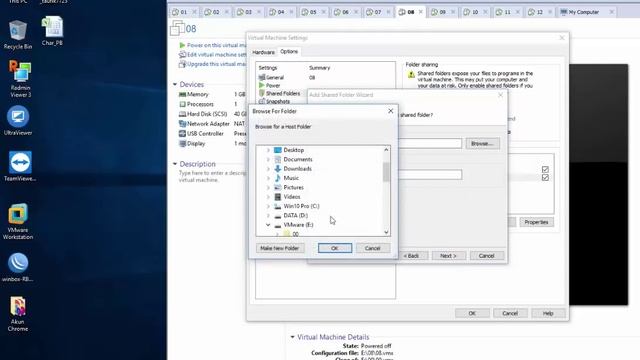The image size is (640, 360).
Task: Click Help in Virtual Machine Settings
Action: click(x=548, y=313)
